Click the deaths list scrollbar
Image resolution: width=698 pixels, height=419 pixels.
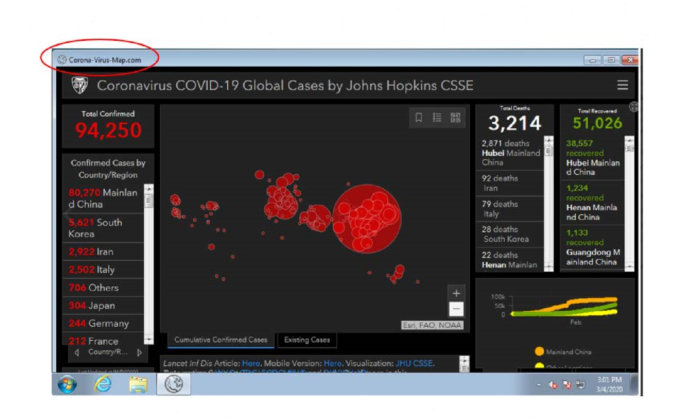[x=548, y=203]
